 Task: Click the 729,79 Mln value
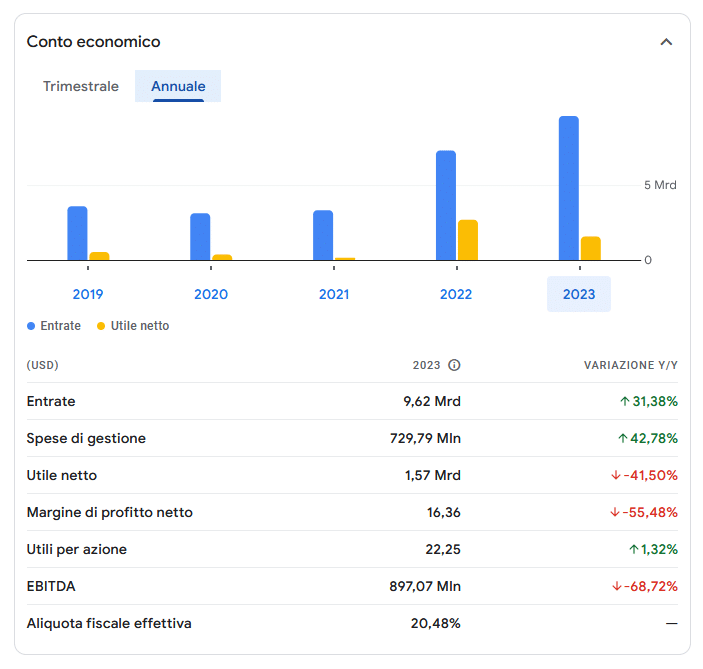click(425, 438)
